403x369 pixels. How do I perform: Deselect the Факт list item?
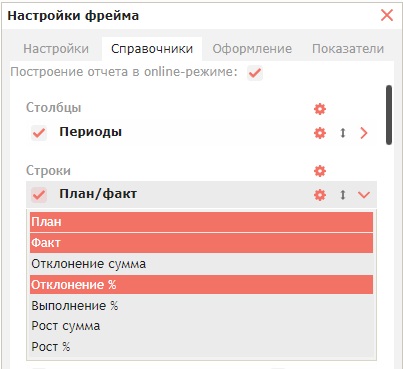201,243
